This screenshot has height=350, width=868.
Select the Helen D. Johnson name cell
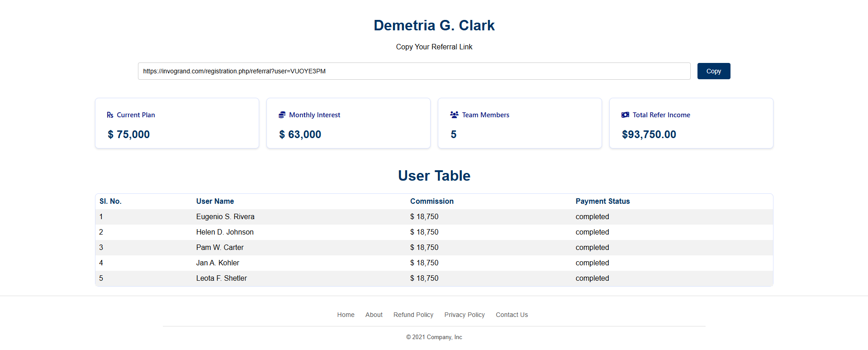[x=225, y=232]
